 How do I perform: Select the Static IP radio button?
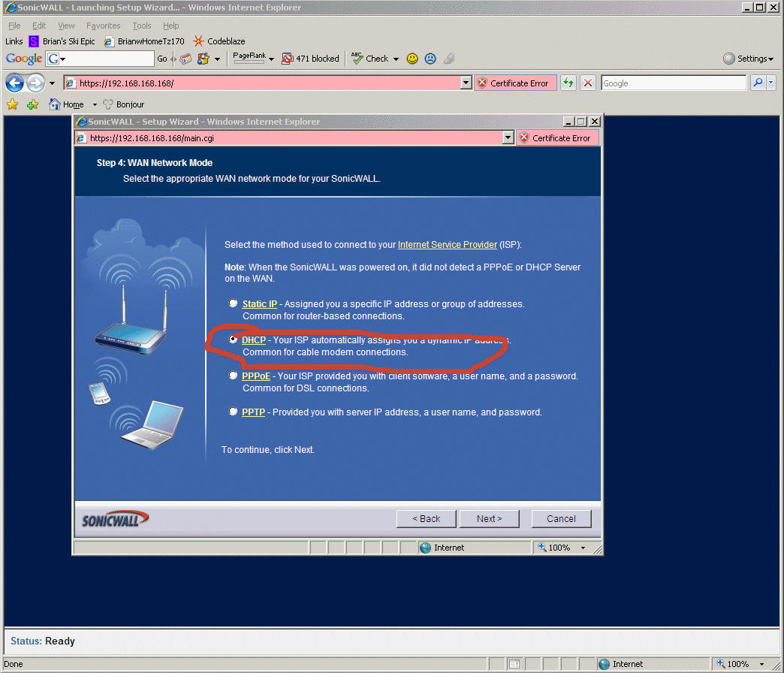tap(233, 303)
